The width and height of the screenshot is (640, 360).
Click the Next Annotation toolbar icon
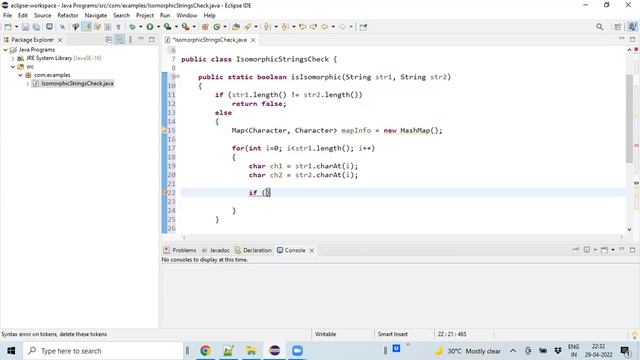tap(267, 27)
